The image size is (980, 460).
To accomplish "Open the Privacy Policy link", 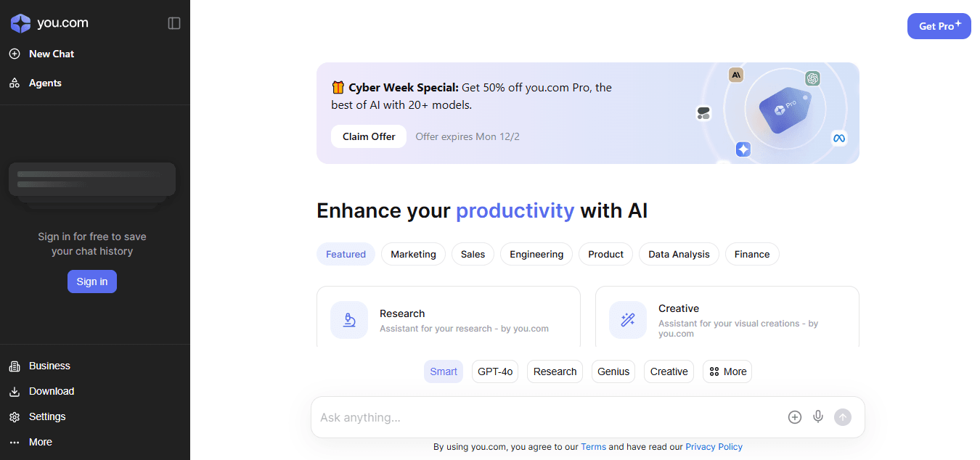I will (714, 446).
